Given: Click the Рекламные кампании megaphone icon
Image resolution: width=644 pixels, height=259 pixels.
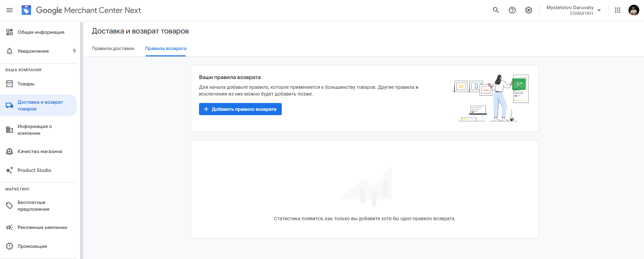Looking at the screenshot, I should point(9,227).
